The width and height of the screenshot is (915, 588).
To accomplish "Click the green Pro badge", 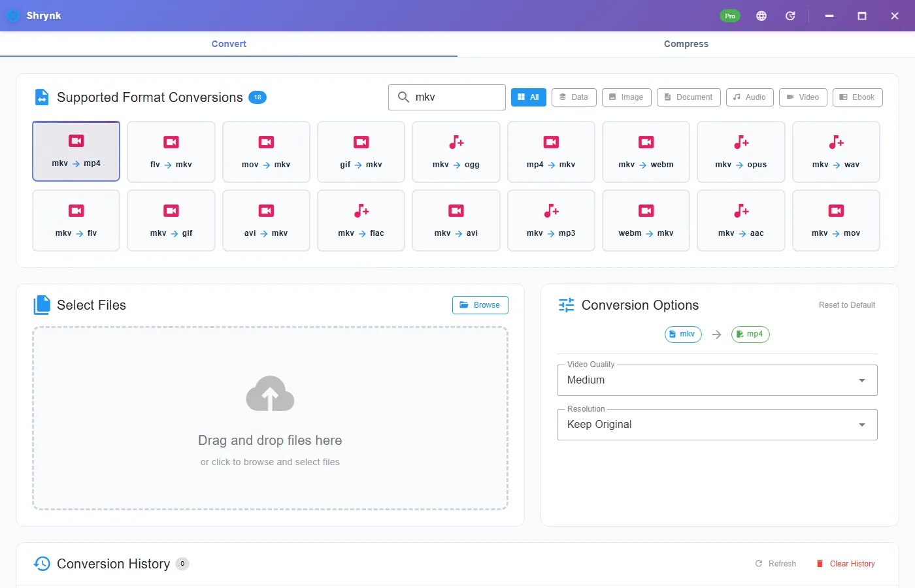I will pyautogui.click(x=730, y=16).
